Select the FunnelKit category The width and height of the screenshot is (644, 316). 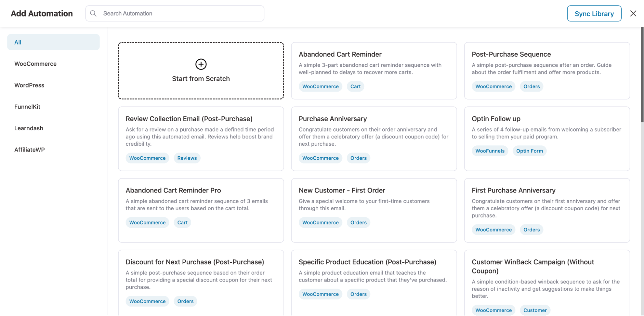27,107
